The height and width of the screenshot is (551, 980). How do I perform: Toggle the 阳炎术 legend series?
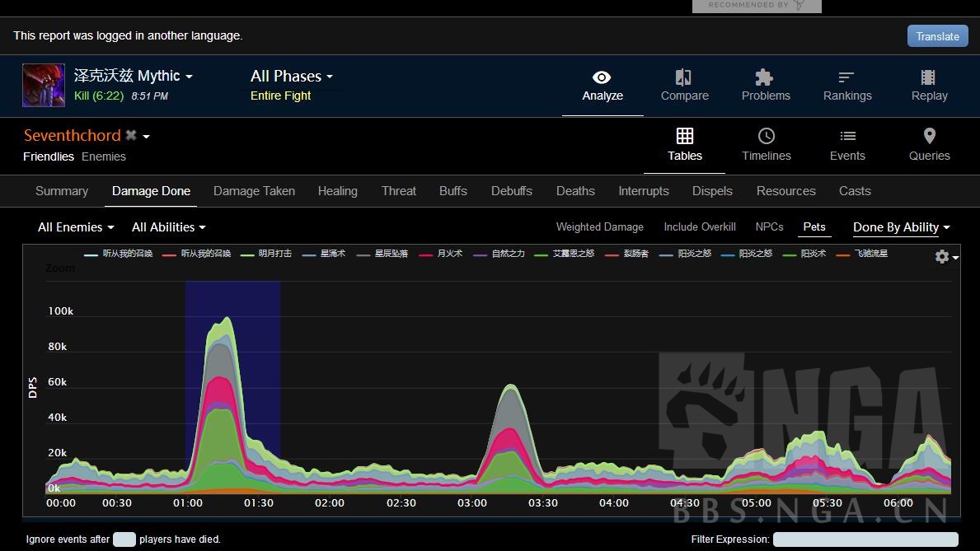pos(804,254)
